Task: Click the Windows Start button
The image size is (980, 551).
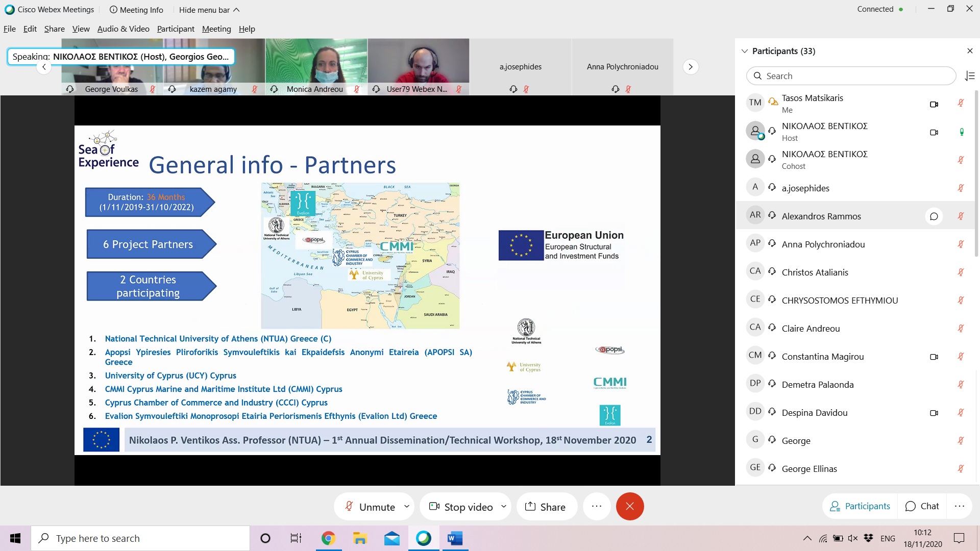Action: [15, 538]
